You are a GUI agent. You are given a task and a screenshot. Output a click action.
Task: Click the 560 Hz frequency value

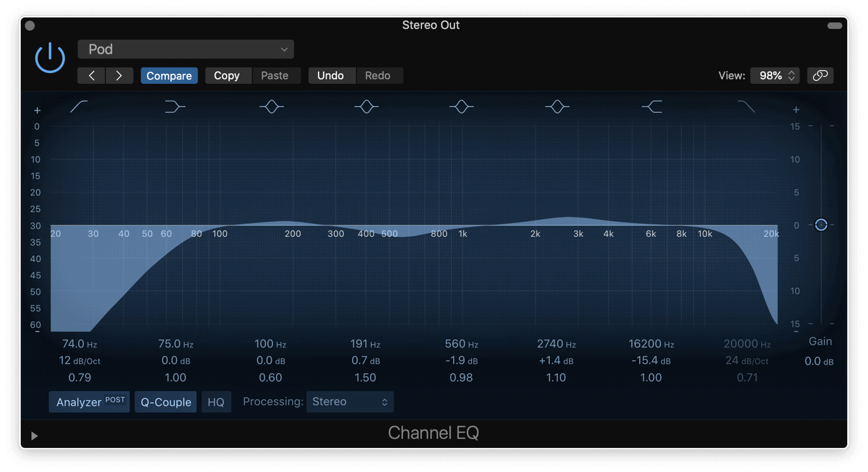tap(461, 344)
